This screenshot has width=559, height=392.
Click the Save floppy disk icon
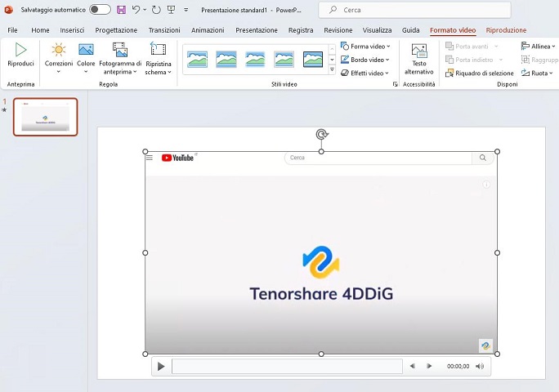pos(121,10)
